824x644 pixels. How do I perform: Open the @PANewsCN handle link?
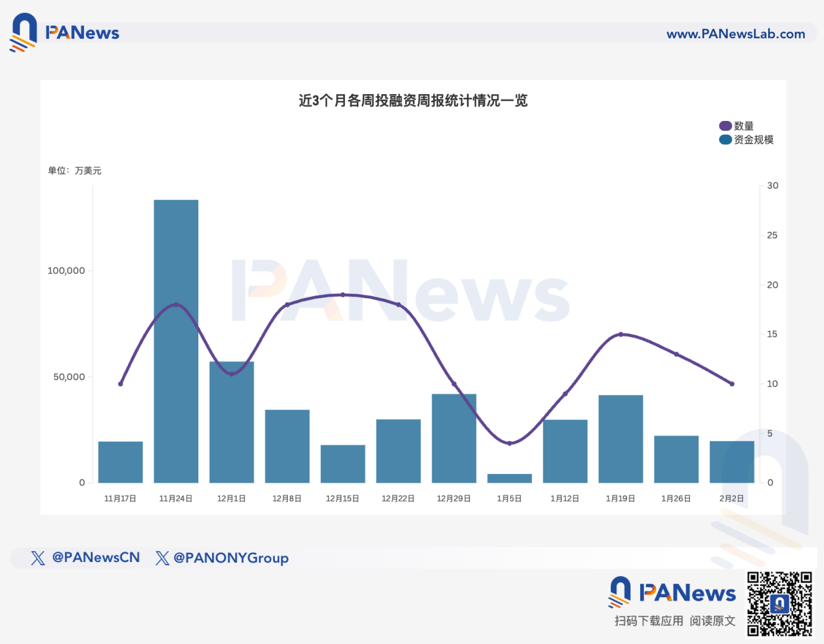tap(96, 557)
